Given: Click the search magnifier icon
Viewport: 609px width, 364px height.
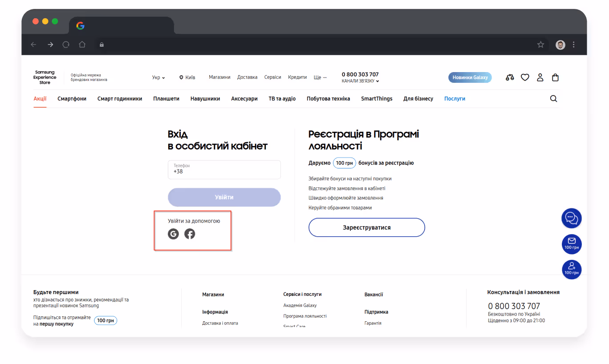Looking at the screenshot, I should pyautogui.click(x=553, y=99).
